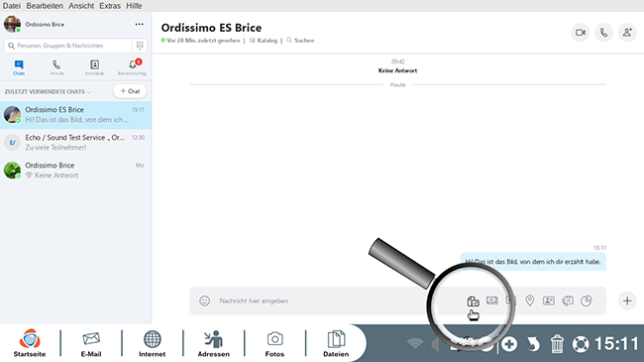Viewport: 644px width, 362px height.
Task: Open the emoji picker in the message box
Action: pos(204,301)
